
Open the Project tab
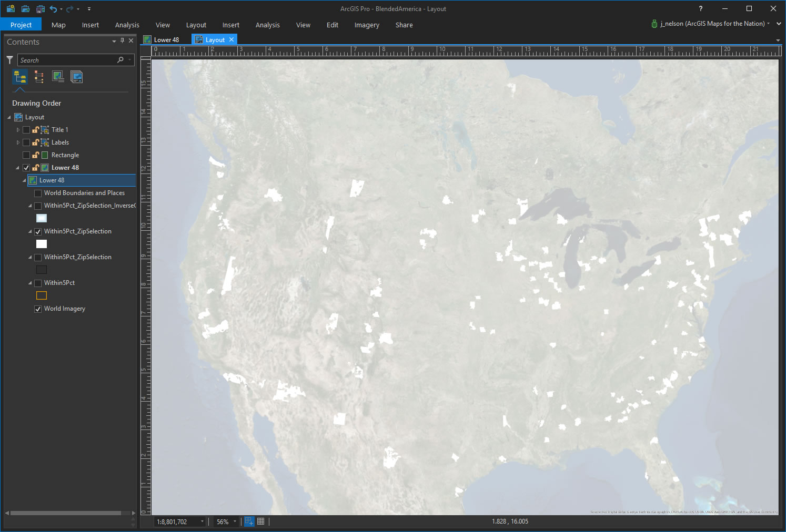point(21,25)
